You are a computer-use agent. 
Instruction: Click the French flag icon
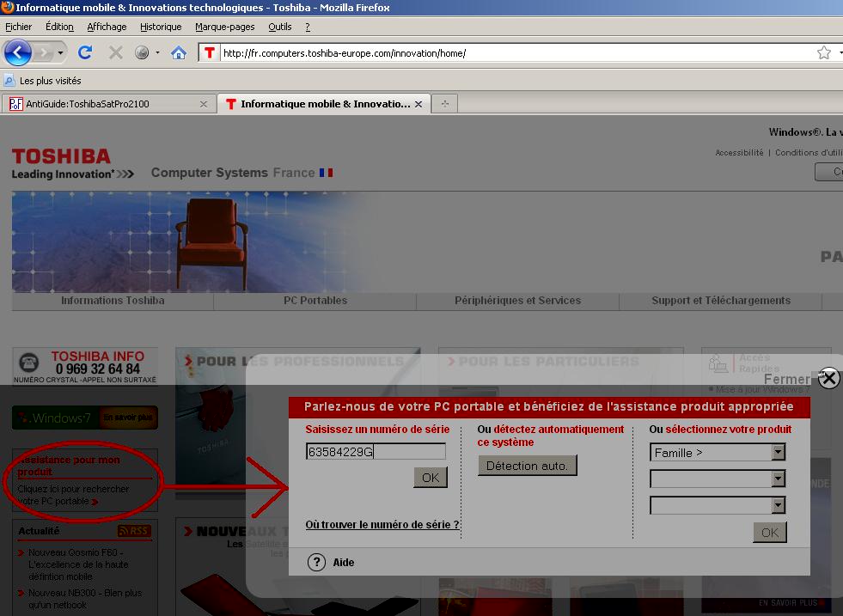click(x=326, y=173)
